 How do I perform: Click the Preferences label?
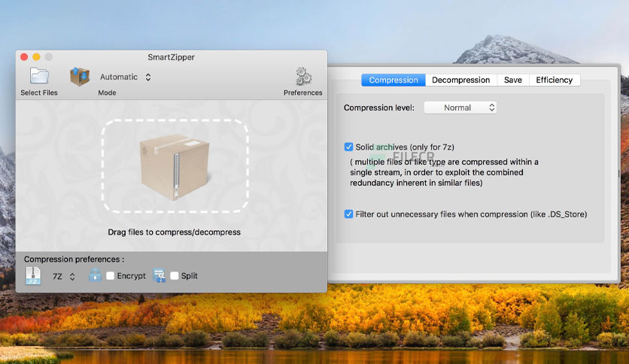(x=303, y=93)
